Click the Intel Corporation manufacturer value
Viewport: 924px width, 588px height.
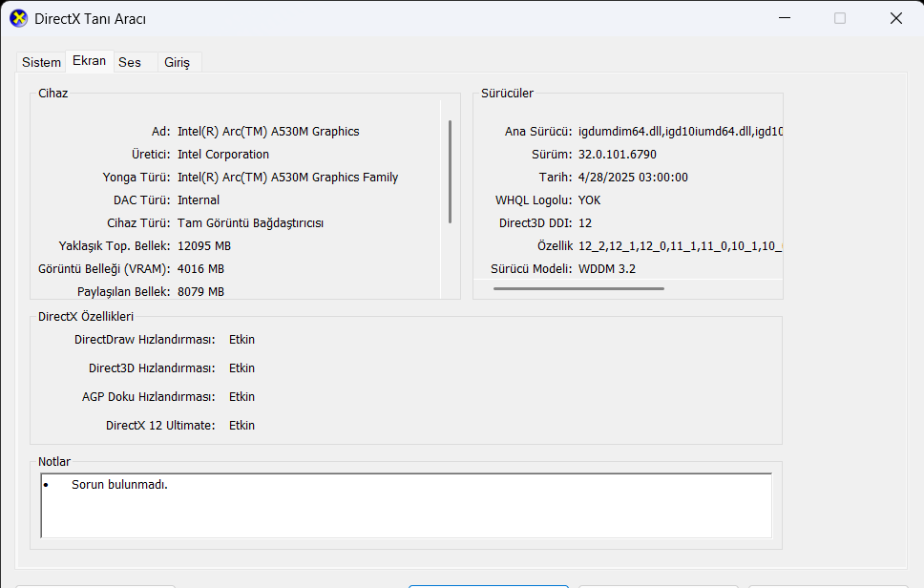pos(223,155)
